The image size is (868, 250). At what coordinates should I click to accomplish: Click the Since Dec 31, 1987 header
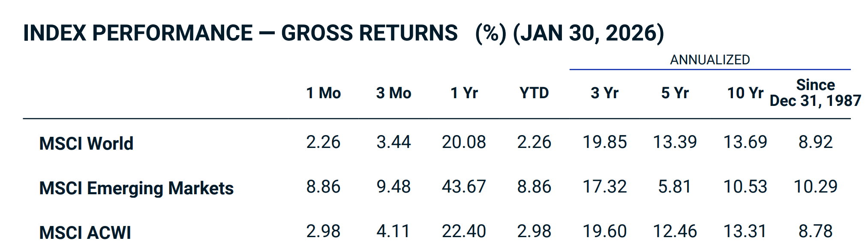815,93
